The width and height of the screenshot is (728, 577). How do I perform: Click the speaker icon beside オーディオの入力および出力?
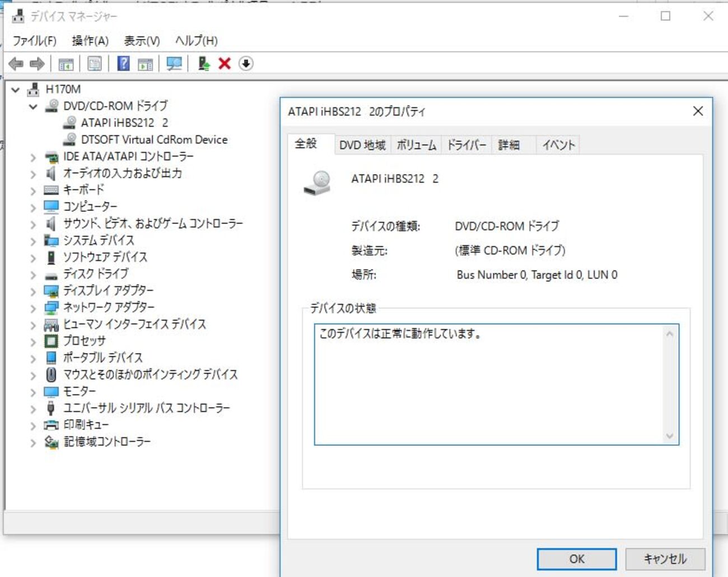(x=51, y=173)
